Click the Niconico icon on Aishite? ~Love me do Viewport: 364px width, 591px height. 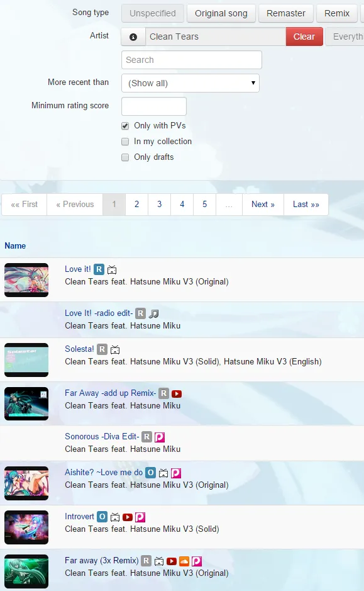click(163, 473)
